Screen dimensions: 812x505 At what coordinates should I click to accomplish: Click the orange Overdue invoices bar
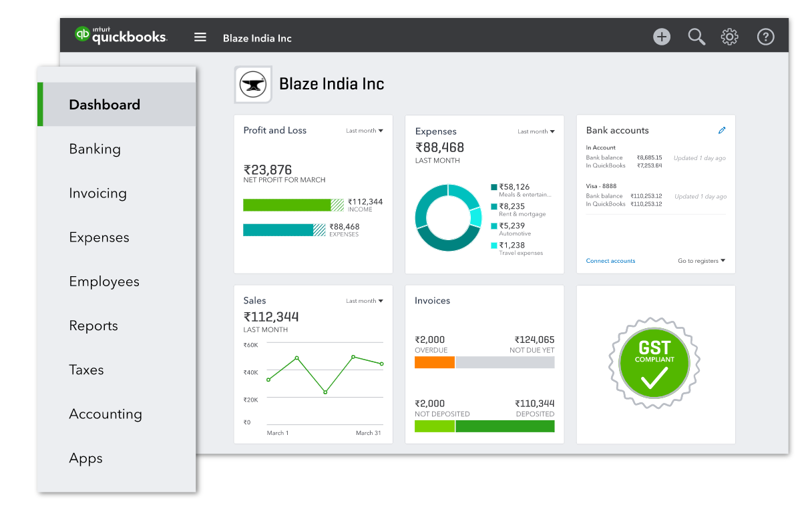pos(435,362)
